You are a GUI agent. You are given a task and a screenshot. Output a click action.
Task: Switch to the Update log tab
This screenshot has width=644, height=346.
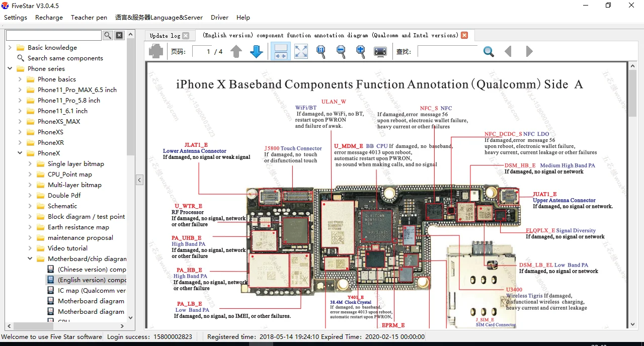pyautogui.click(x=165, y=36)
